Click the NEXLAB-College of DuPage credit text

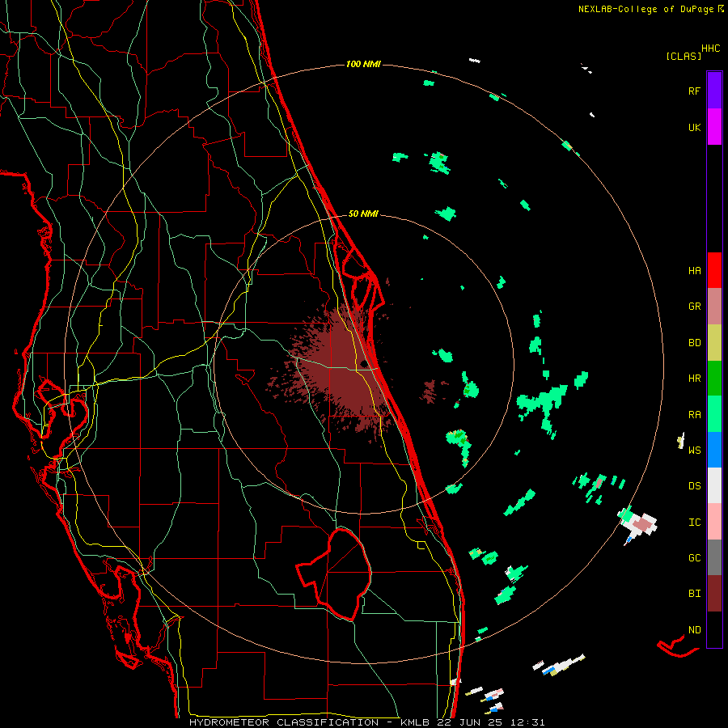651,9
